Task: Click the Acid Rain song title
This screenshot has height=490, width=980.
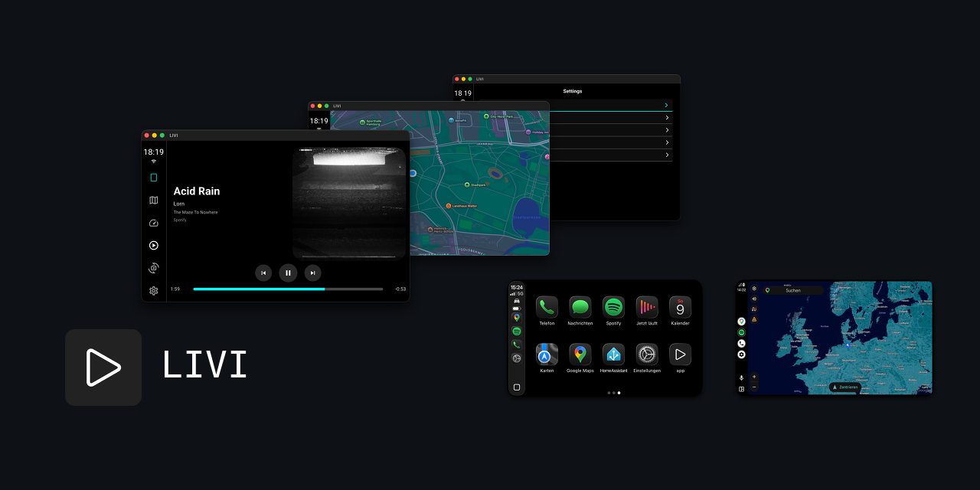Action: pos(197,191)
